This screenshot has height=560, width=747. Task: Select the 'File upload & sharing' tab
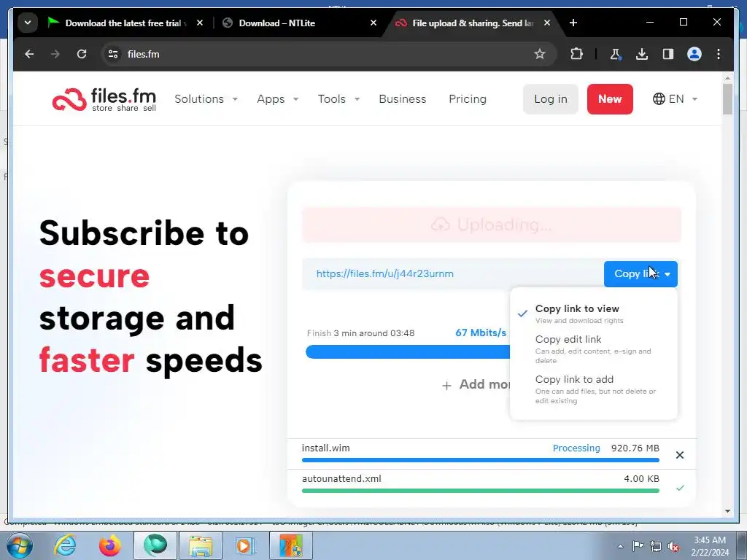[x=472, y=23]
